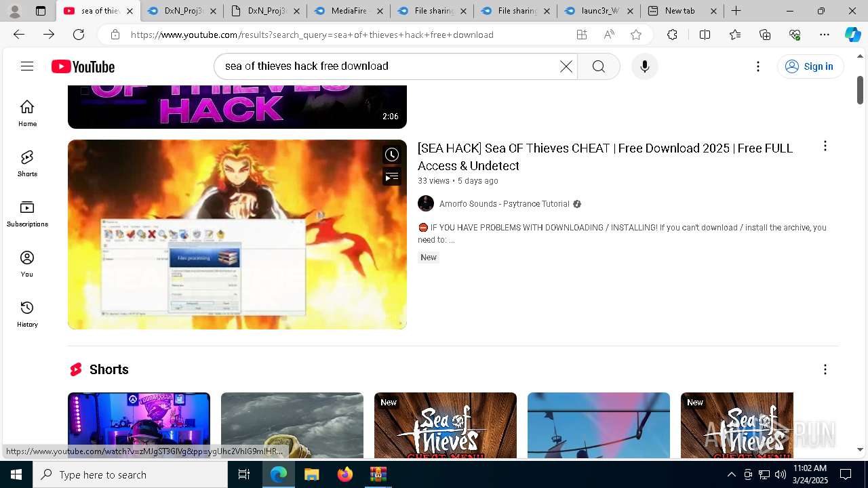This screenshot has width=868, height=488.
Task: Open the 2:06 HACK video thumbnail
Action: [237, 107]
